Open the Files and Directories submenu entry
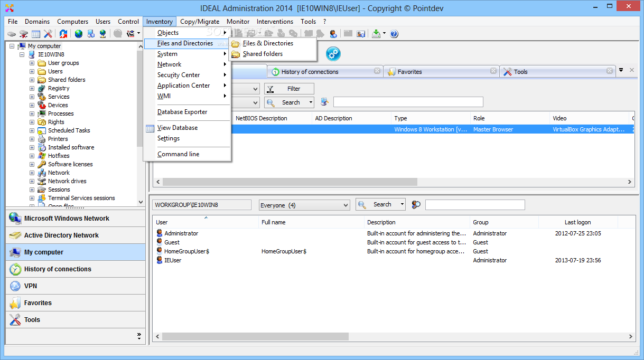Viewport: 644px width, 360px height. click(x=187, y=43)
